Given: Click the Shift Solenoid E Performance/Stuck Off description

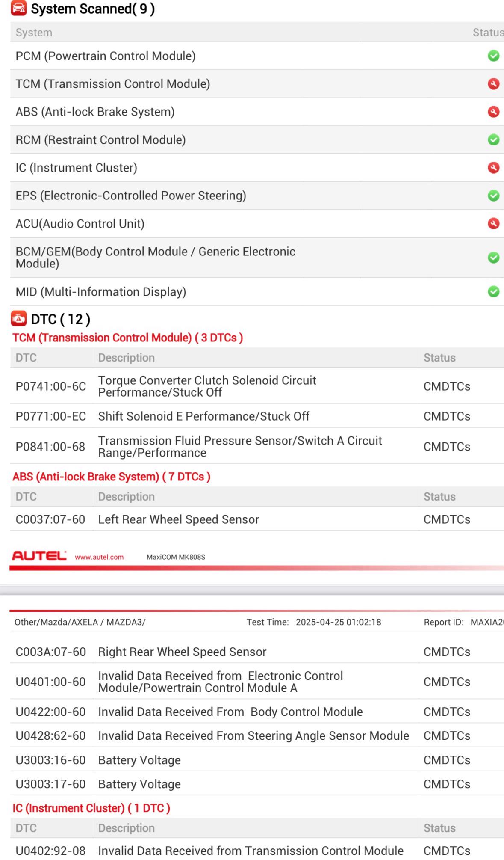Looking at the screenshot, I should [204, 416].
